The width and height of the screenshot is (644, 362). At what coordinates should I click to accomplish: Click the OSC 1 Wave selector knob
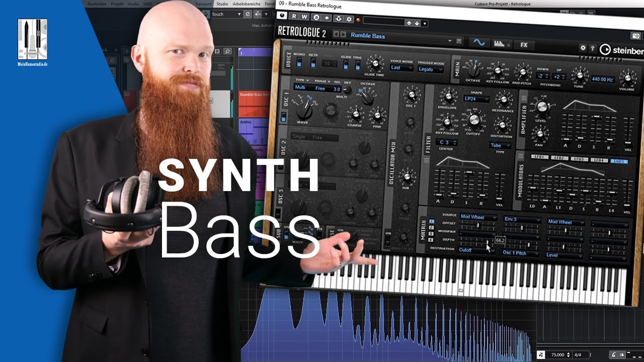(304, 110)
